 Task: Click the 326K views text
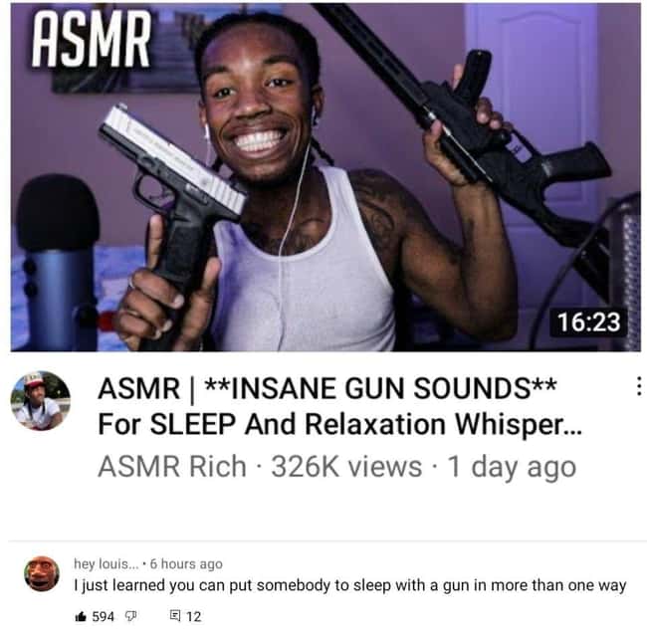click(x=346, y=467)
